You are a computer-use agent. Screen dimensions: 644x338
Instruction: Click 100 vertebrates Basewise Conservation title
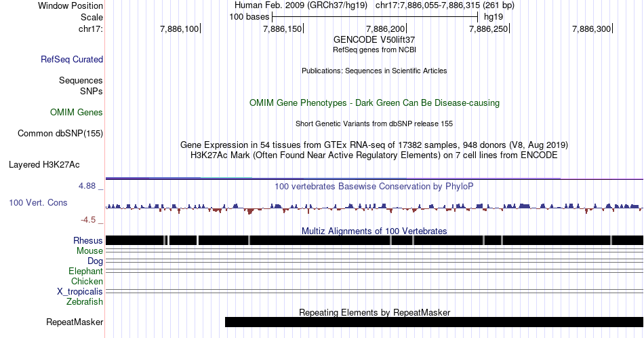tap(374, 186)
